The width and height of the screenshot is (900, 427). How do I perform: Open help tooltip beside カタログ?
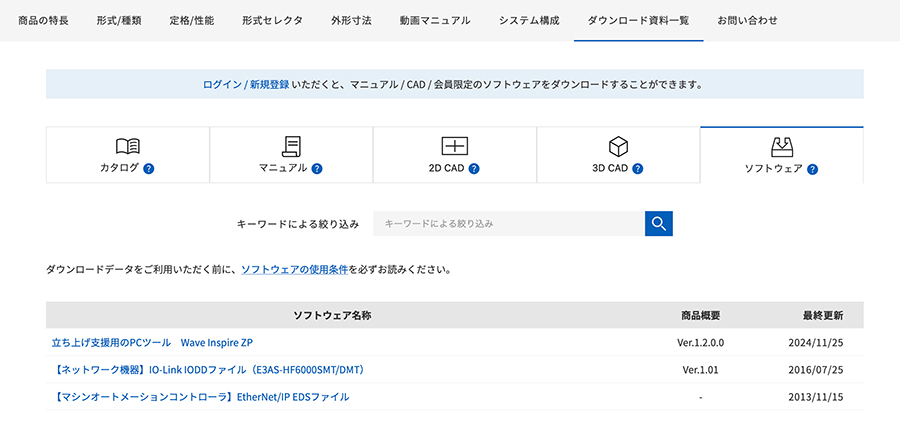[x=148, y=169]
